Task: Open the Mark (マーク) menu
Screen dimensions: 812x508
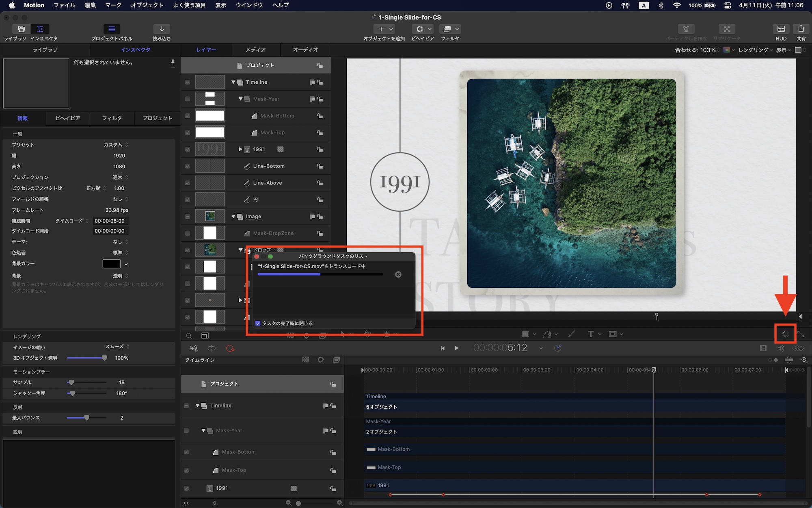Action: tap(113, 5)
